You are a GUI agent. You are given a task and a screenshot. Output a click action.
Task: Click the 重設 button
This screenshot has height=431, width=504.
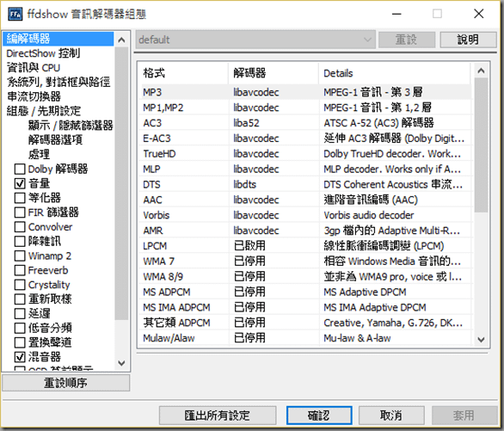point(407,40)
